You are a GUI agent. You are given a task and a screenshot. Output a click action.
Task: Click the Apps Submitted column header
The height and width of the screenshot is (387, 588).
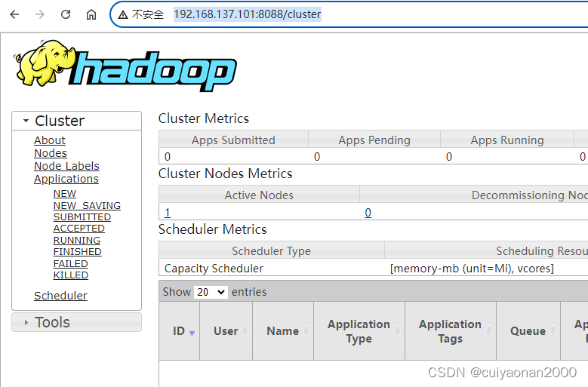[233, 140]
